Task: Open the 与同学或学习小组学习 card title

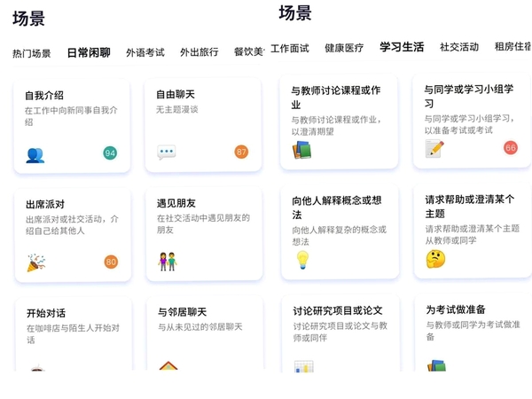Action: click(x=468, y=96)
